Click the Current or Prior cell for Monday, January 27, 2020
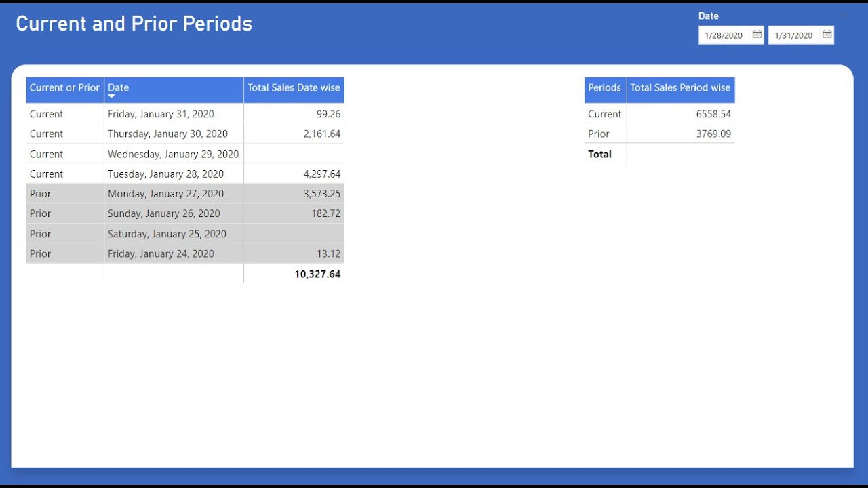The image size is (868, 488). (x=65, y=193)
